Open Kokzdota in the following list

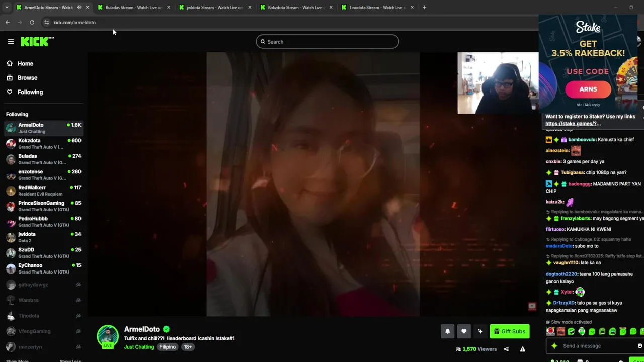click(43, 144)
